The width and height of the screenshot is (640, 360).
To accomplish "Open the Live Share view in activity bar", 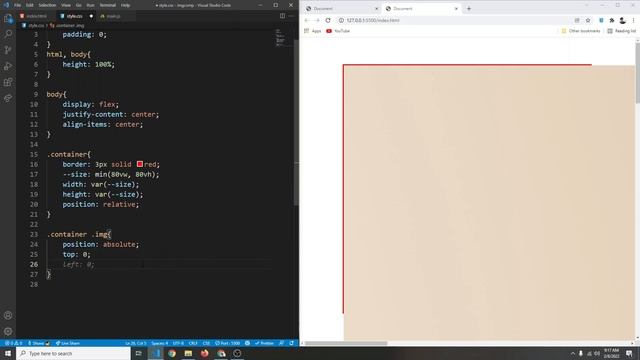I will point(8,98).
